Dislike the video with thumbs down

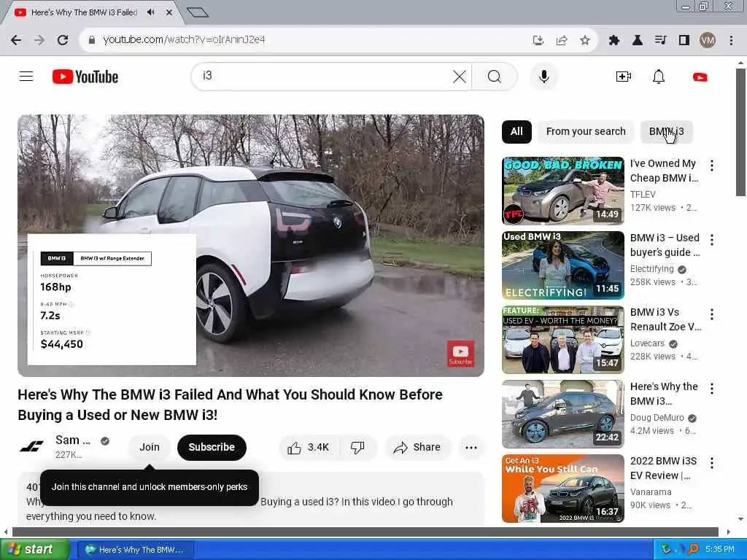click(357, 447)
